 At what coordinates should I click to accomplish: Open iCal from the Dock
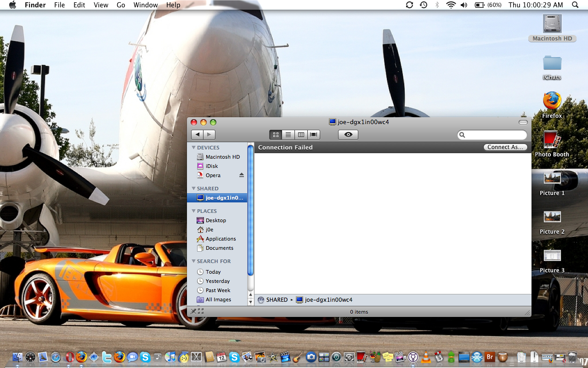point(221,357)
